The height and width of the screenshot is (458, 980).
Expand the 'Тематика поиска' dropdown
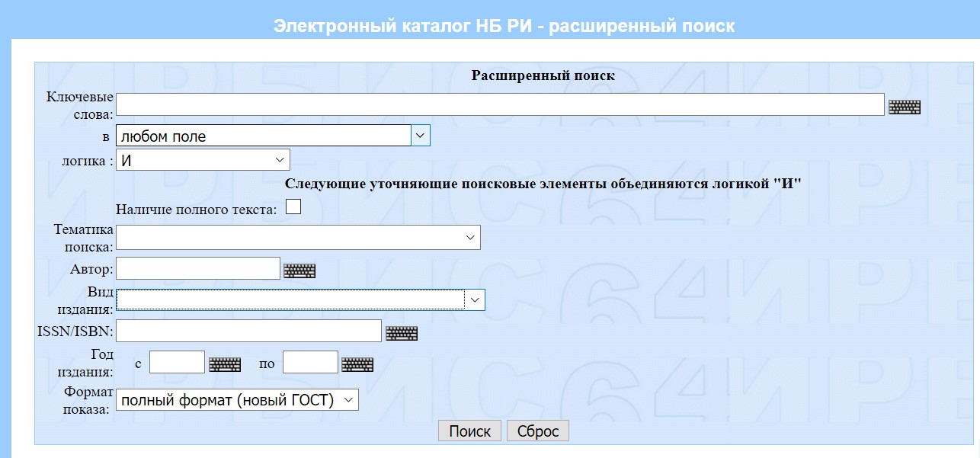pos(298,237)
